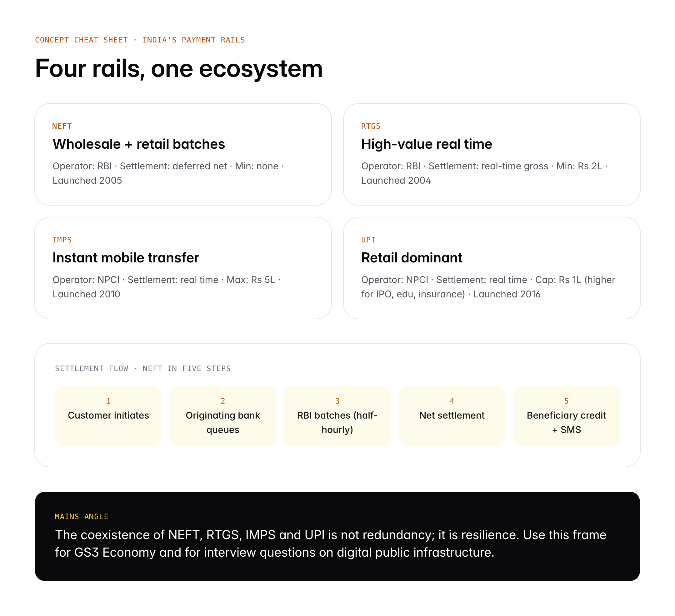675x616 pixels.
Task: Click the "Four rails, one ecosystem" title
Action: pyautogui.click(x=178, y=69)
